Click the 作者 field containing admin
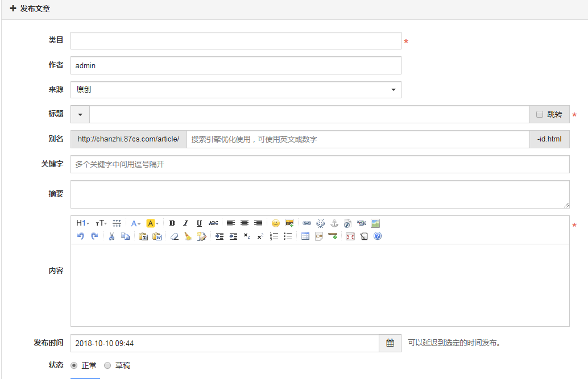Screen dimensions: 588x379 point(236,65)
